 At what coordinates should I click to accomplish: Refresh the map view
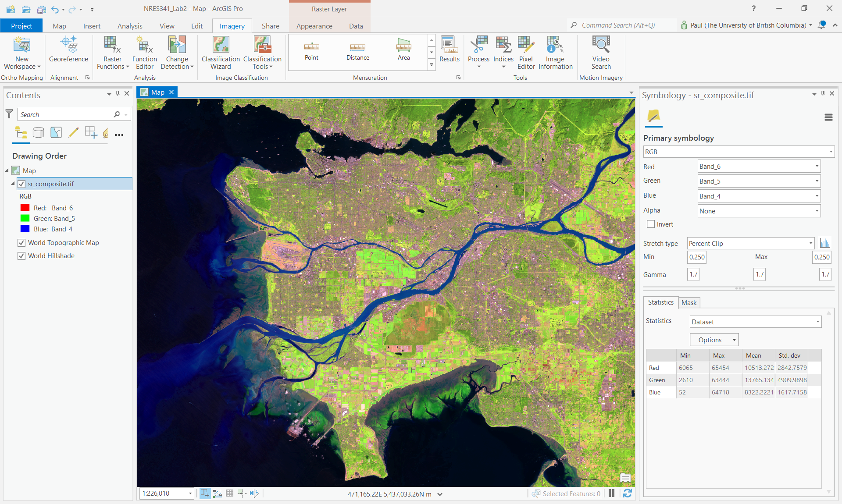[628, 493]
